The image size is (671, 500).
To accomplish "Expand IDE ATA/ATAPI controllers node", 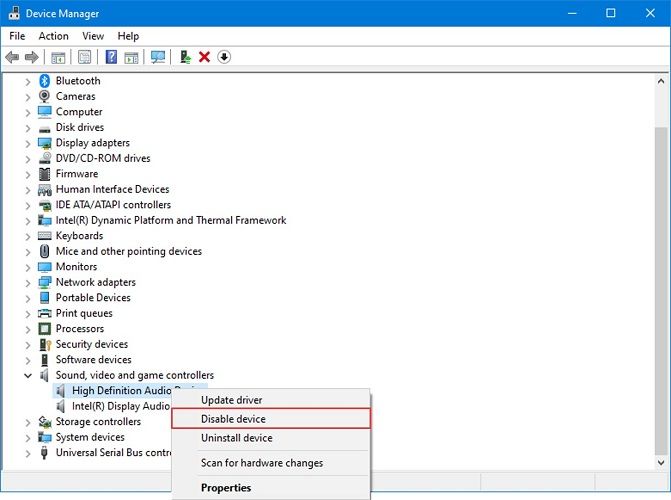I will pos(28,205).
